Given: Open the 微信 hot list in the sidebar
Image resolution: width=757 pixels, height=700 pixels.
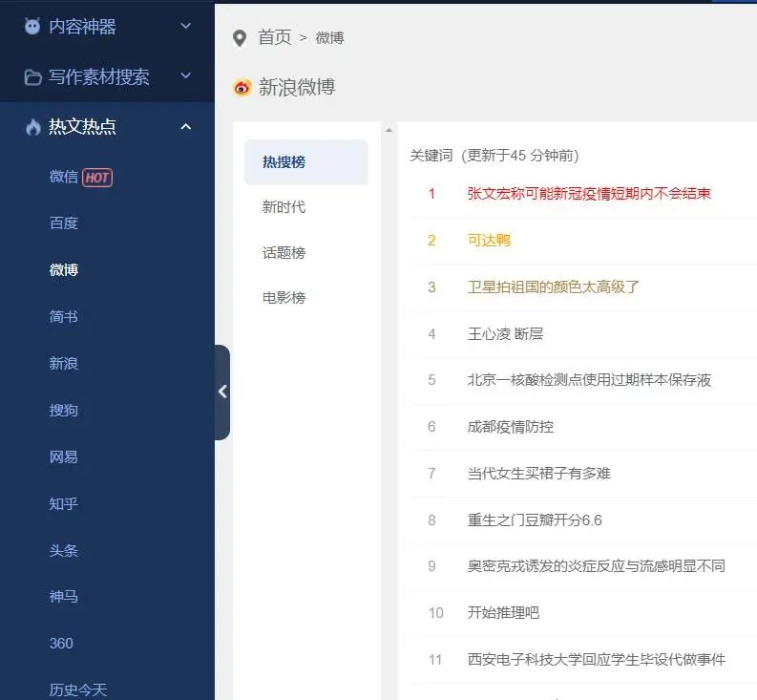Looking at the screenshot, I should 64,177.
